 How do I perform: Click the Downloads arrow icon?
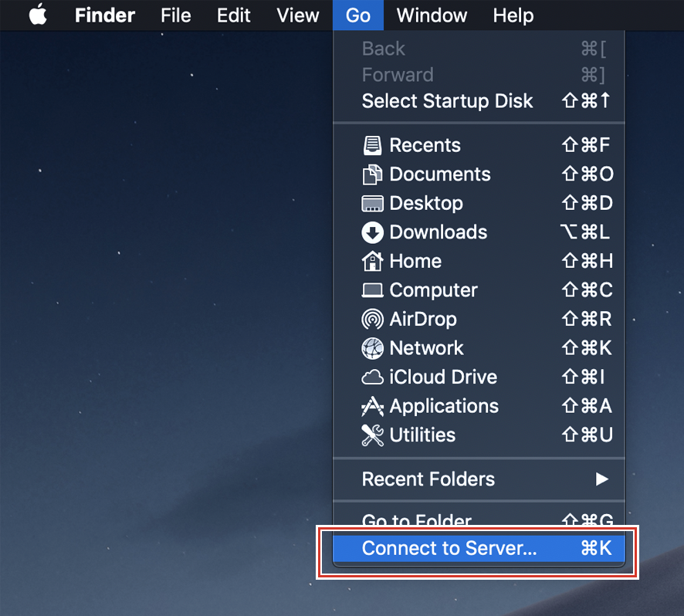coord(371,232)
